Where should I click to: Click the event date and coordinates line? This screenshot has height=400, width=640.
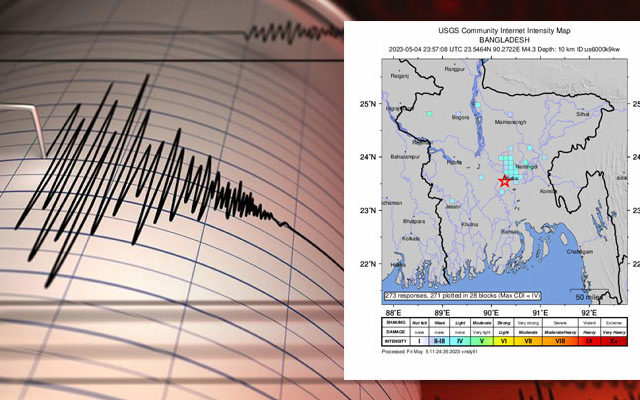coord(504,49)
